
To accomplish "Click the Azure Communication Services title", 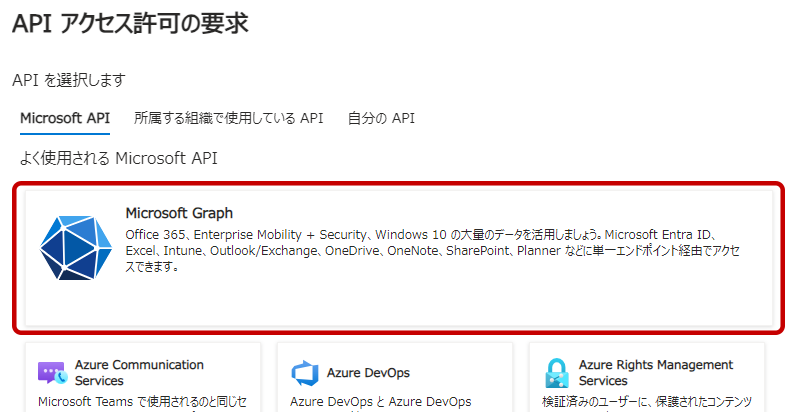I will tap(139, 372).
